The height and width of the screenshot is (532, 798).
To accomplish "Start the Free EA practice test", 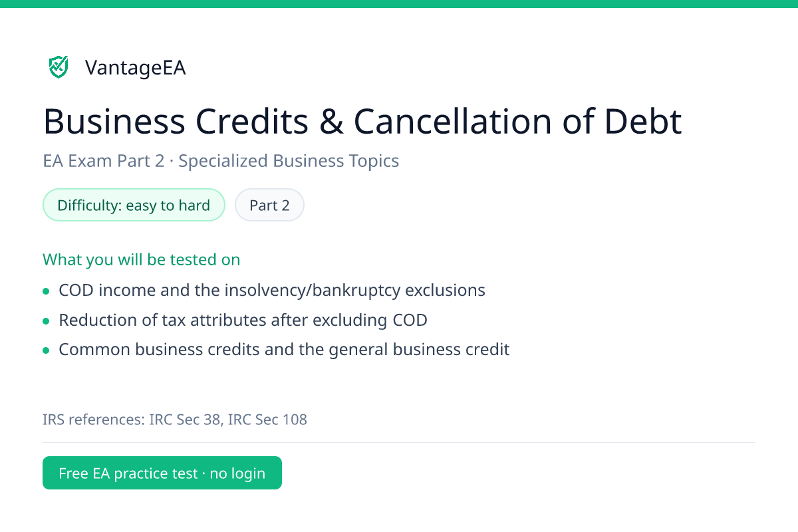I will point(162,473).
